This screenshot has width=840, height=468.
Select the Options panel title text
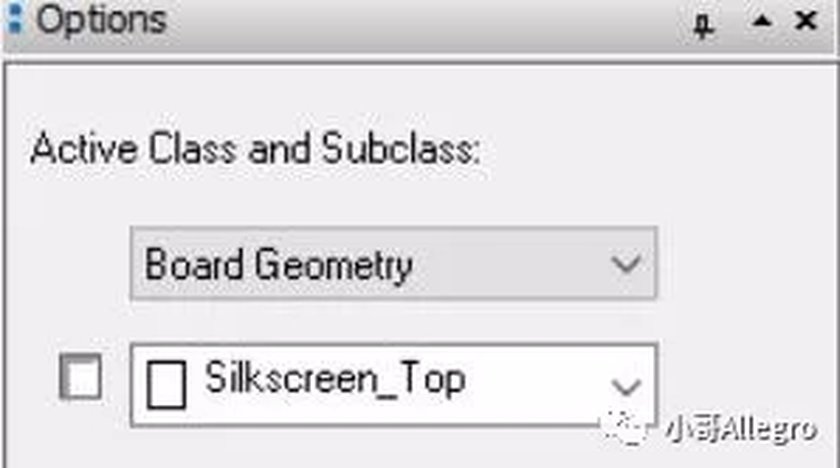tap(101, 20)
